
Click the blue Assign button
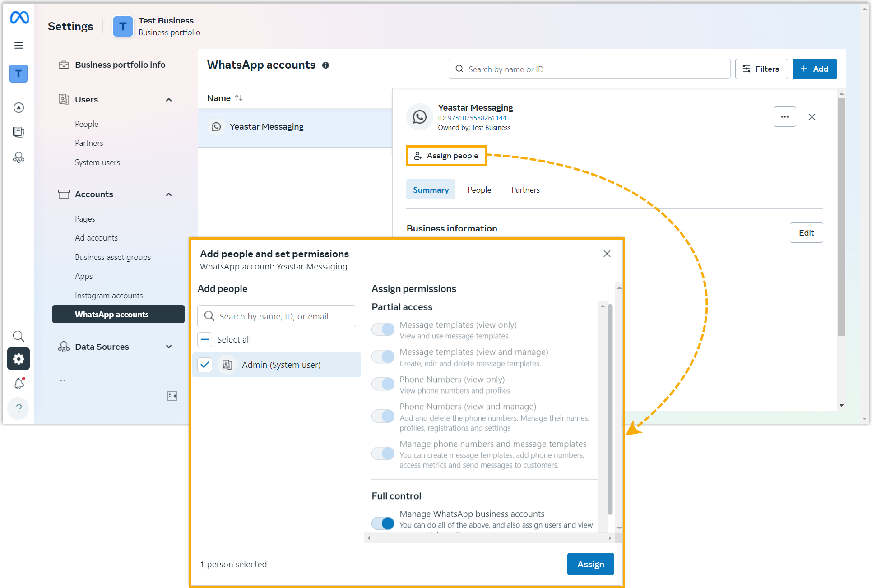tap(590, 564)
